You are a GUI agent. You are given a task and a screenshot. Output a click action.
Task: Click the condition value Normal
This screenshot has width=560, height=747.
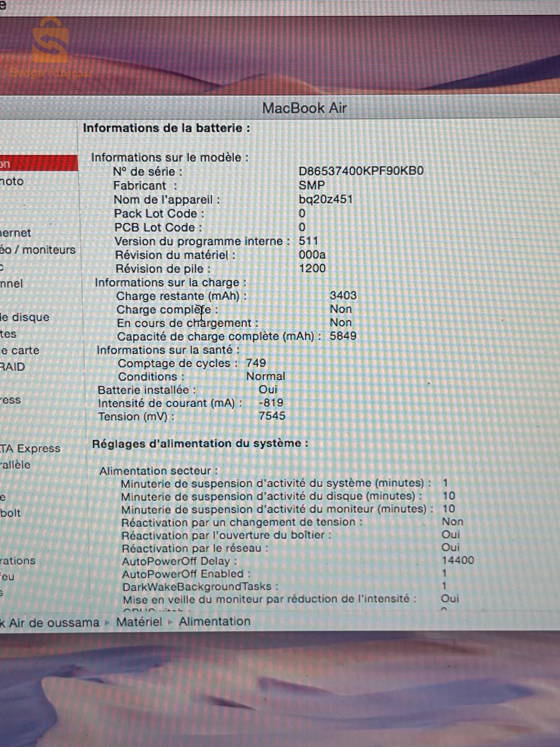pos(266,376)
